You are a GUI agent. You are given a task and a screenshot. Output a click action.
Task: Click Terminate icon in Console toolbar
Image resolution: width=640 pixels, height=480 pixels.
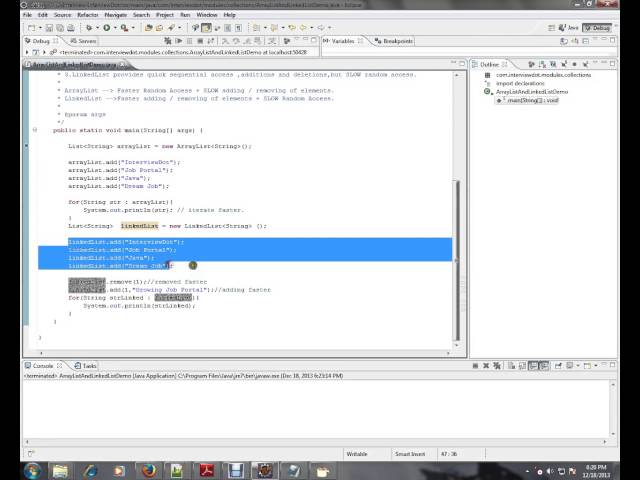pyautogui.click(x=475, y=366)
